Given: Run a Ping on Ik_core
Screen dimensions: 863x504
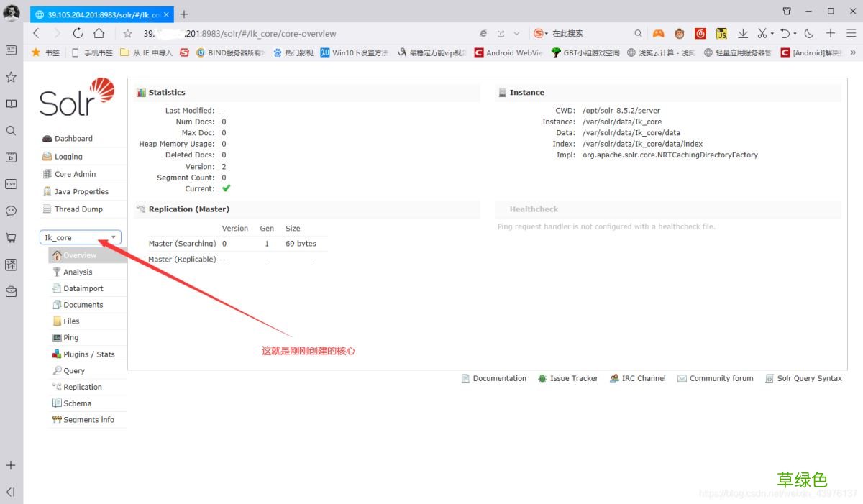Looking at the screenshot, I should click(71, 337).
